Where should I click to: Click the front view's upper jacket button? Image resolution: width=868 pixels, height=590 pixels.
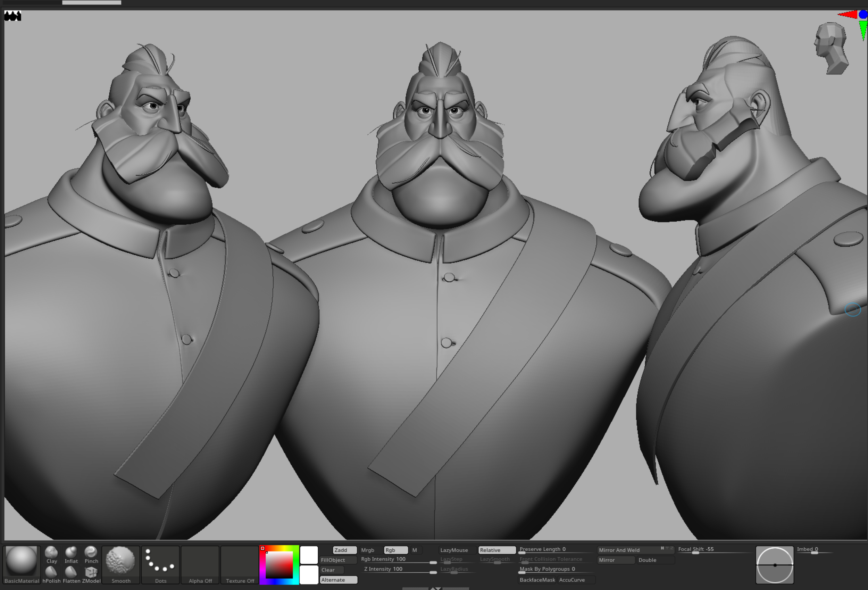449,277
